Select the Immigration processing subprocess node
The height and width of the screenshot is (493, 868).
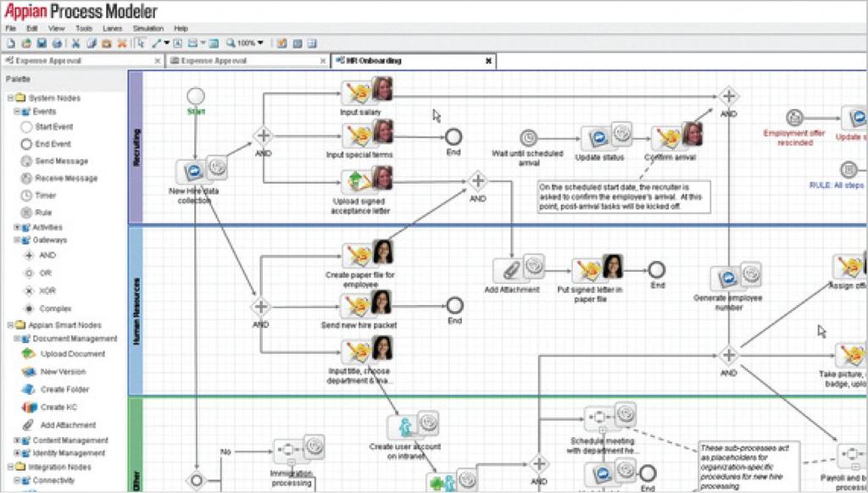pos(299,451)
